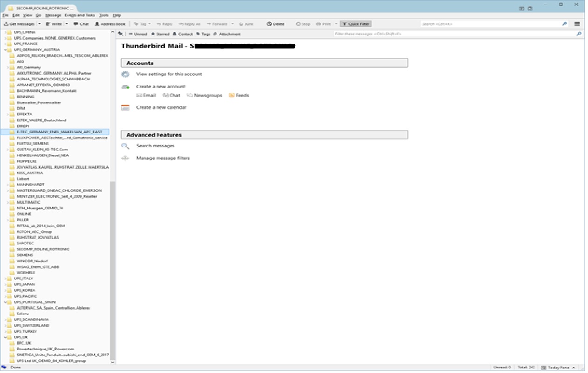Click the account settings gear icon
This screenshot has width=588, height=373.
click(x=125, y=74)
